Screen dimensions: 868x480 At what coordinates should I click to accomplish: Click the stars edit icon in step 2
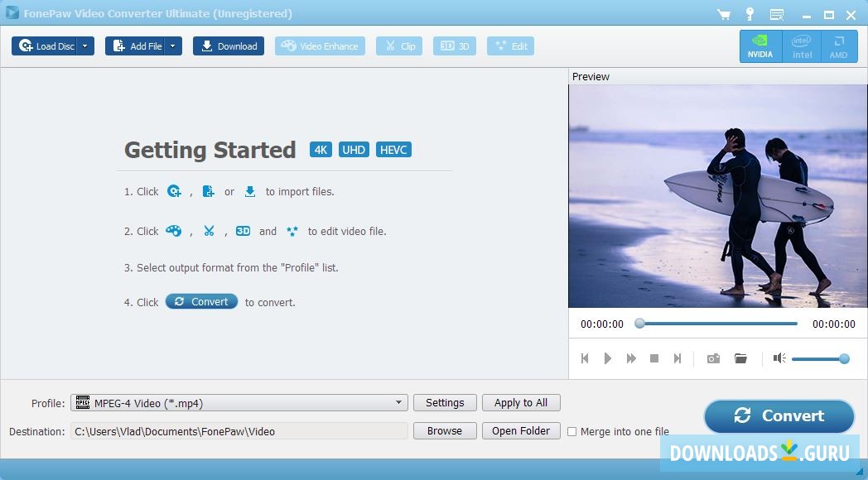[292, 231]
